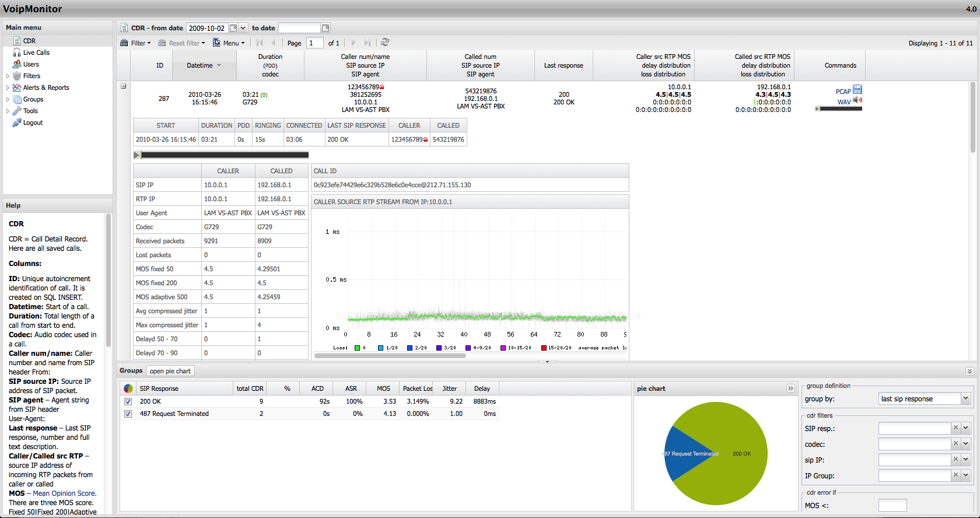Viewport: 980px width, 518px height.
Task: Clear the codec filter
Action: click(956, 444)
